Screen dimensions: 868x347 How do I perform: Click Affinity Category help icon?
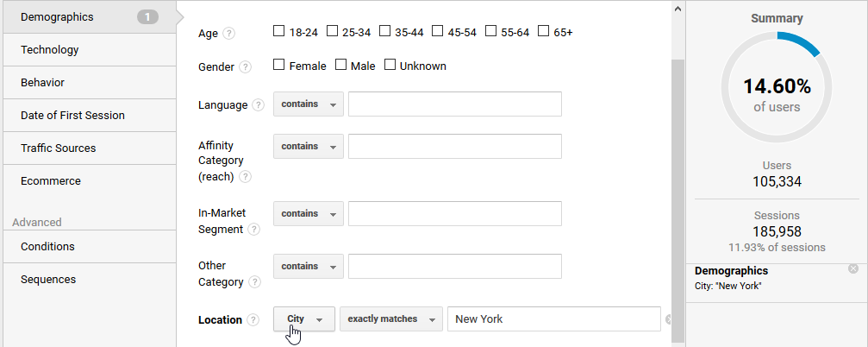[246, 177]
